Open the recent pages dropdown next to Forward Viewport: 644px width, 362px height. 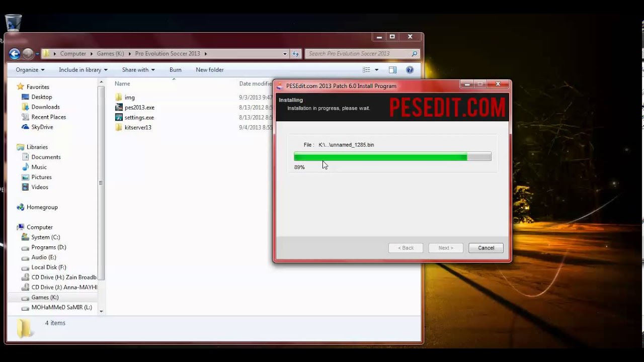tap(37, 53)
